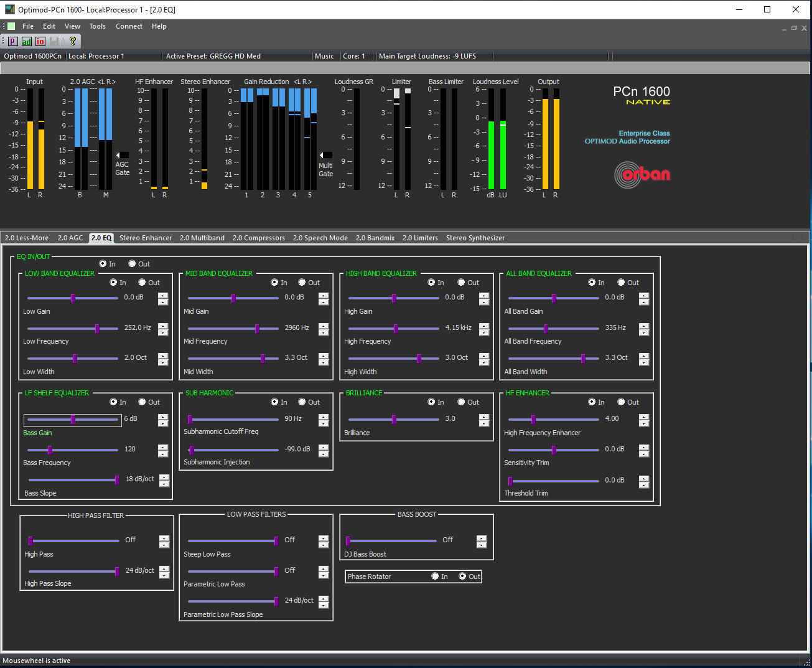Click the Low Gain slider handle
Image resolution: width=812 pixels, height=668 pixels.
click(73, 298)
